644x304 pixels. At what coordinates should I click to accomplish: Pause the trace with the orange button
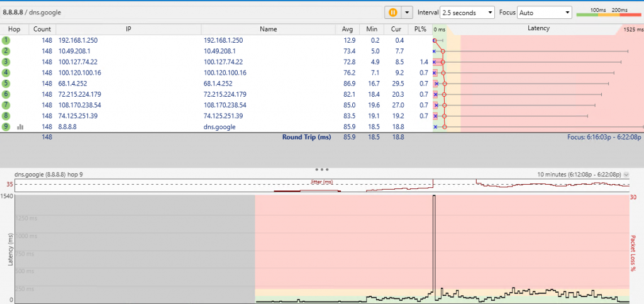(392, 13)
